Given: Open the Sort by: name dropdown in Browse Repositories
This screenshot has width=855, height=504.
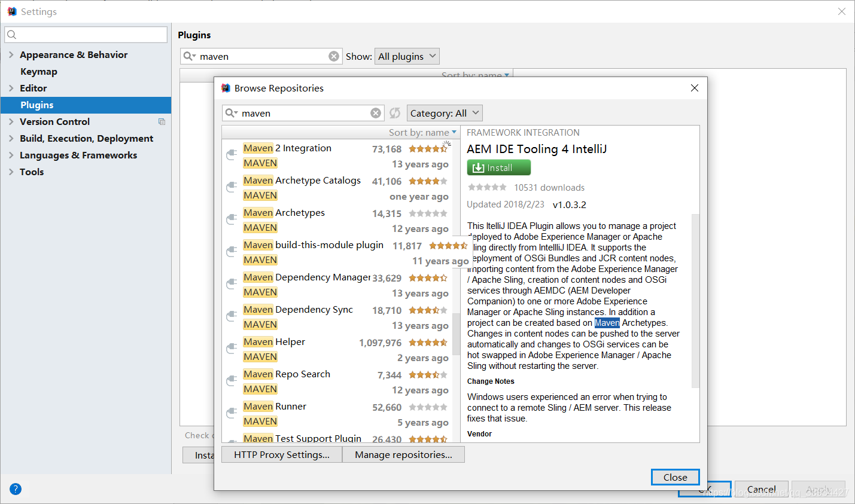Looking at the screenshot, I should pos(422,132).
